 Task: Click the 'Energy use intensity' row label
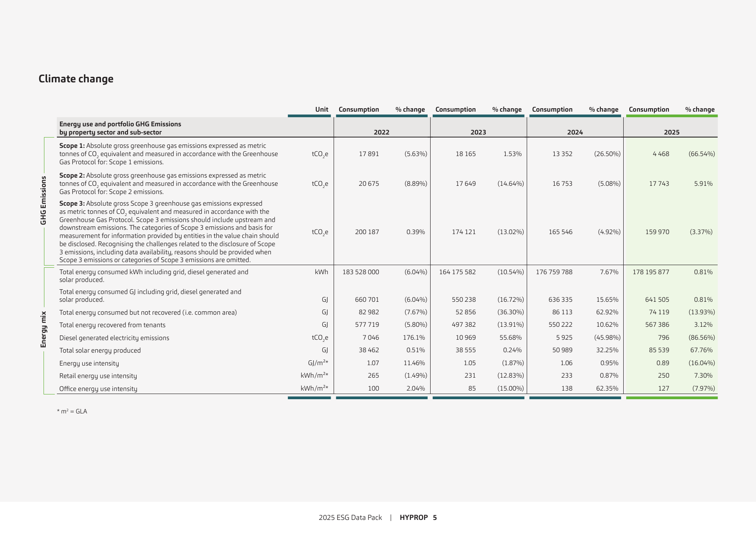click(x=89, y=363)
